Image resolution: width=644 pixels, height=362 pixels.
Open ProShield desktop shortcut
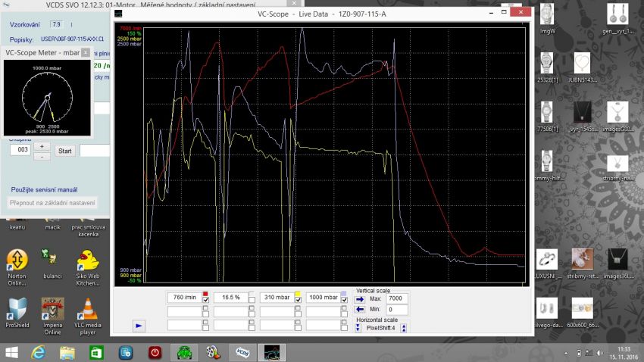(17, 313)
